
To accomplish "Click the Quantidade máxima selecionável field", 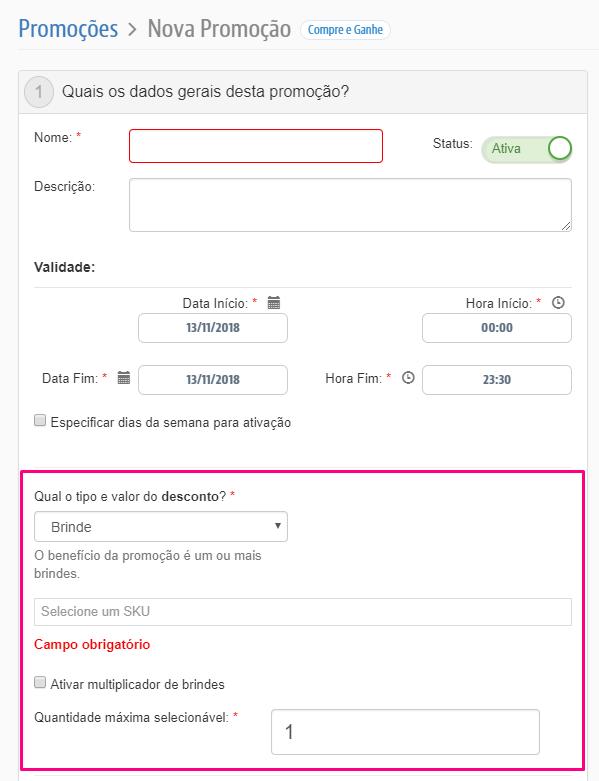I will pyautogui.click(x=405, y=732).
